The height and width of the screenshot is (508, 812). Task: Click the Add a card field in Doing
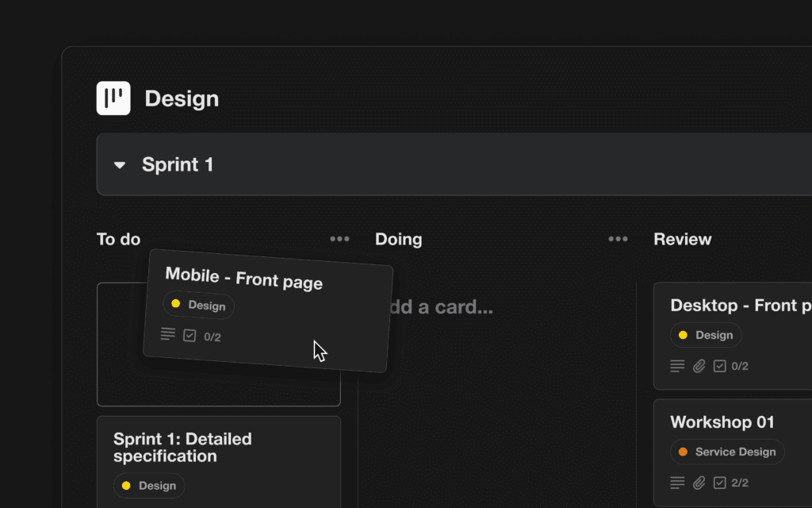(x=440, y=307)
